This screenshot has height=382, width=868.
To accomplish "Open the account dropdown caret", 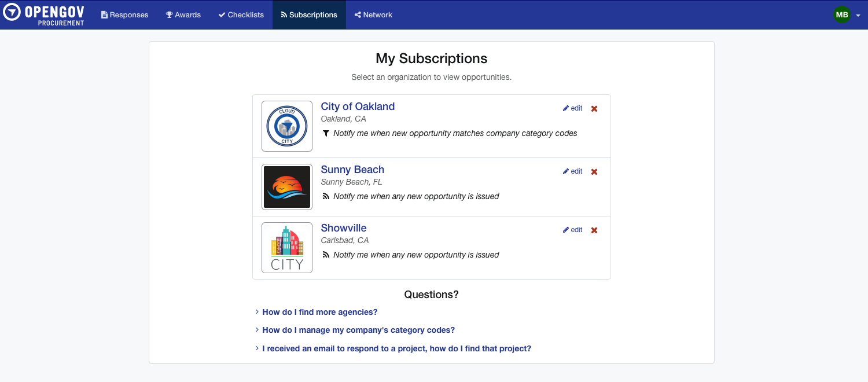I will (858, 16).
